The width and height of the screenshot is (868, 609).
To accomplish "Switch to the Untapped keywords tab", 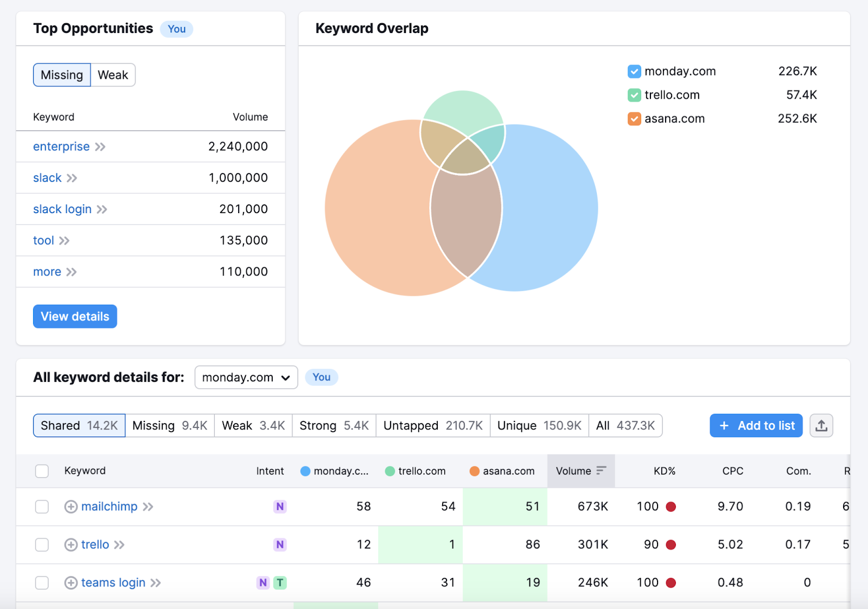I will click(x=432, y=425).
